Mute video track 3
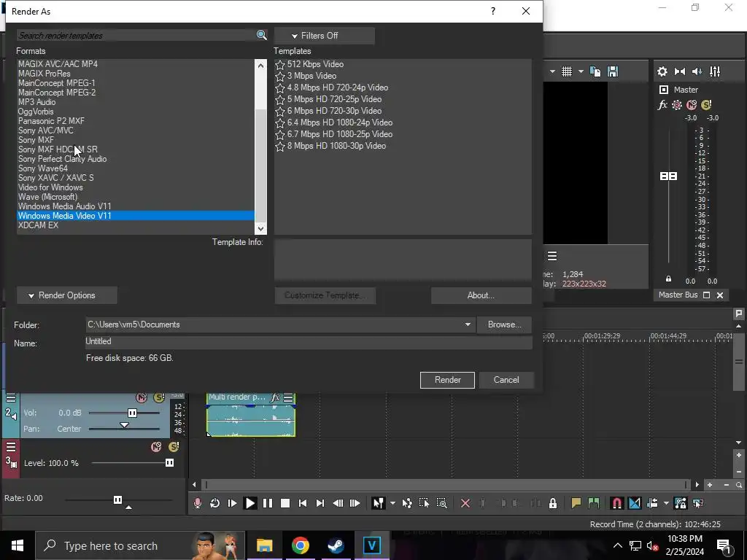The height and width of the screenshot is (560, 747). click(156, 447)
